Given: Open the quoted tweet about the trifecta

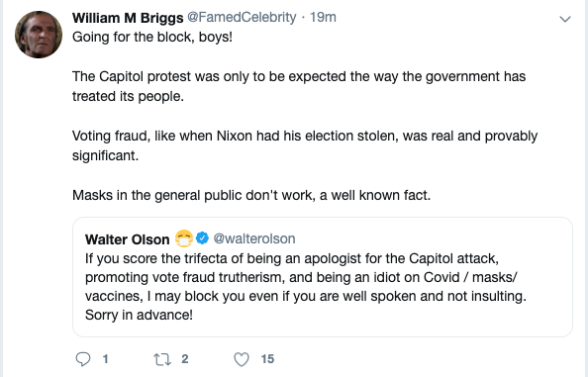Looking at the screenshot, I should (323, 277).
